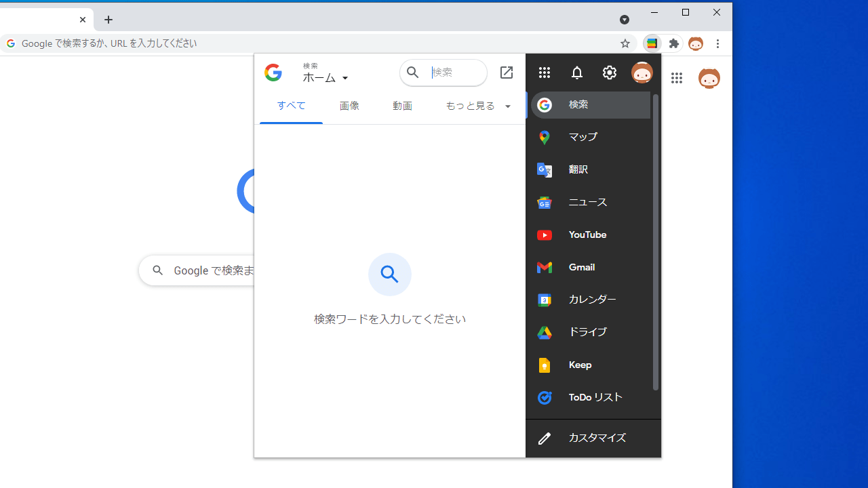868x488 pixels.
Task: Open account avatar in popup header
Action: (642, 73)
